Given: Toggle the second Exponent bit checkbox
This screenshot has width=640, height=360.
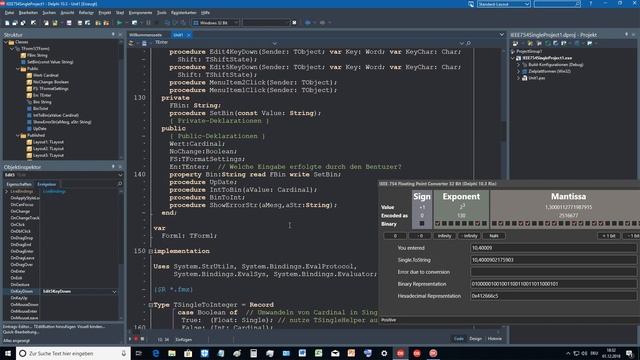Looking at the screenshot, I should (x=444, y=223).
